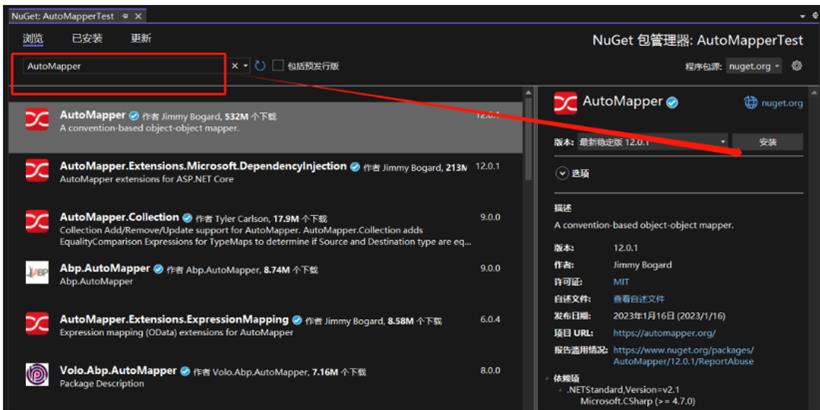Image resolution: width=820 pixels, height=410 pixels.
Task: Click the globe icon next to nuget.org
Action: click(750, 103)
